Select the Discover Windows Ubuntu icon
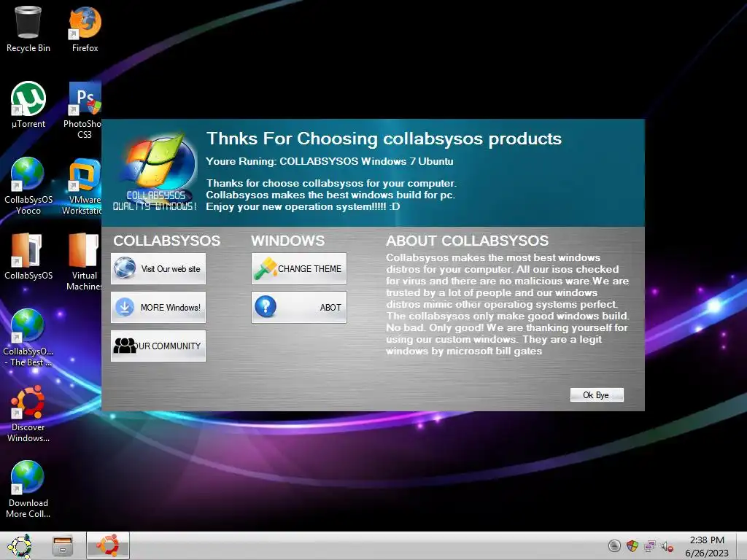 click(28, 413)
